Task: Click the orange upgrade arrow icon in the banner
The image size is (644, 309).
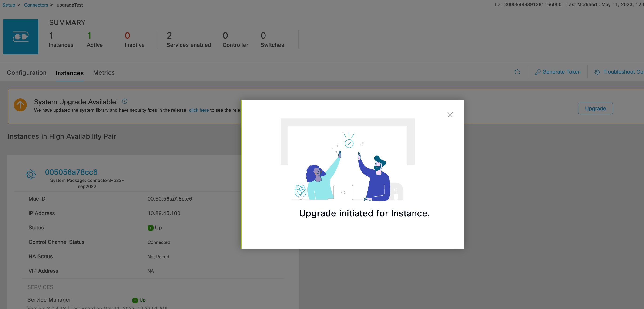Action: tap(20, 105)
